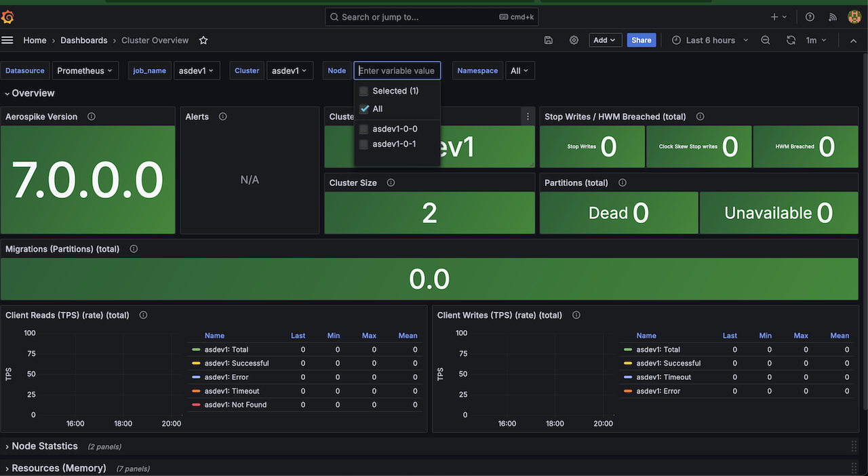
Task: Sort Client Writes legend by Name column
Action: (646, 336)
